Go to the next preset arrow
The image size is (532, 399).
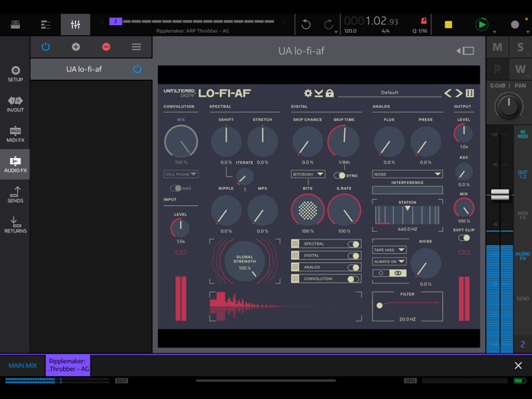pos(459,93)
